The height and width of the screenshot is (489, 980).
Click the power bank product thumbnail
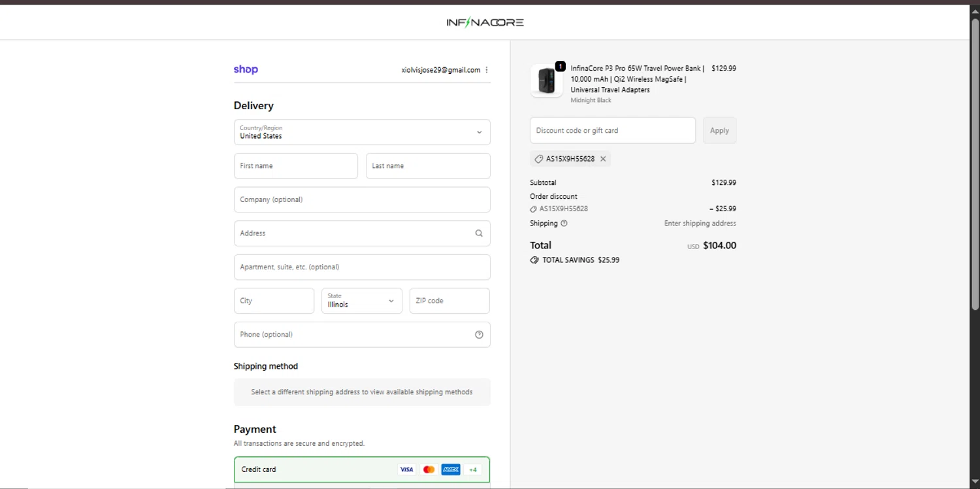(x=547, y=81)
